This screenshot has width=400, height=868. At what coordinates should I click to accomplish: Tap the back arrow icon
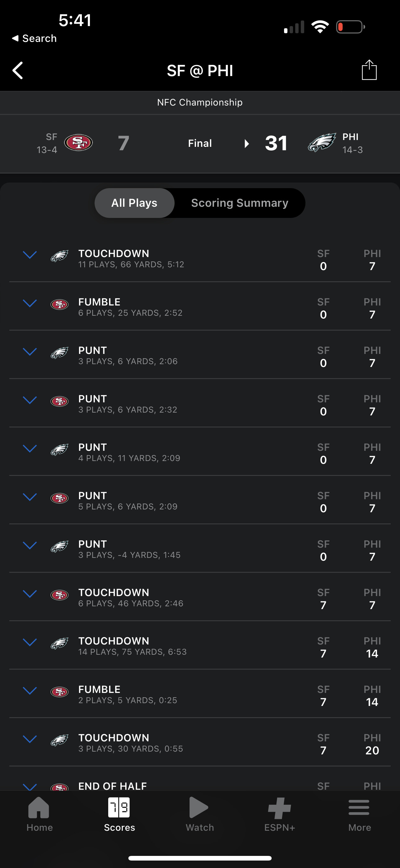tap(18, 70)
